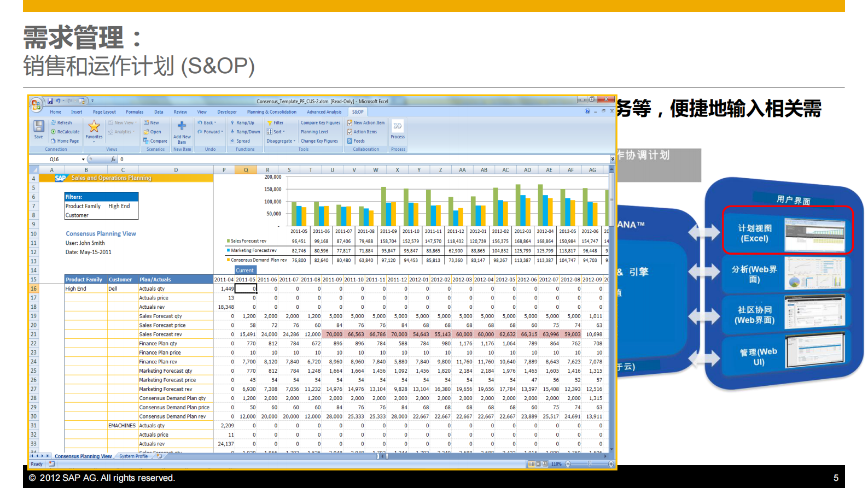Click Change Key Figures button

point(319,141)
